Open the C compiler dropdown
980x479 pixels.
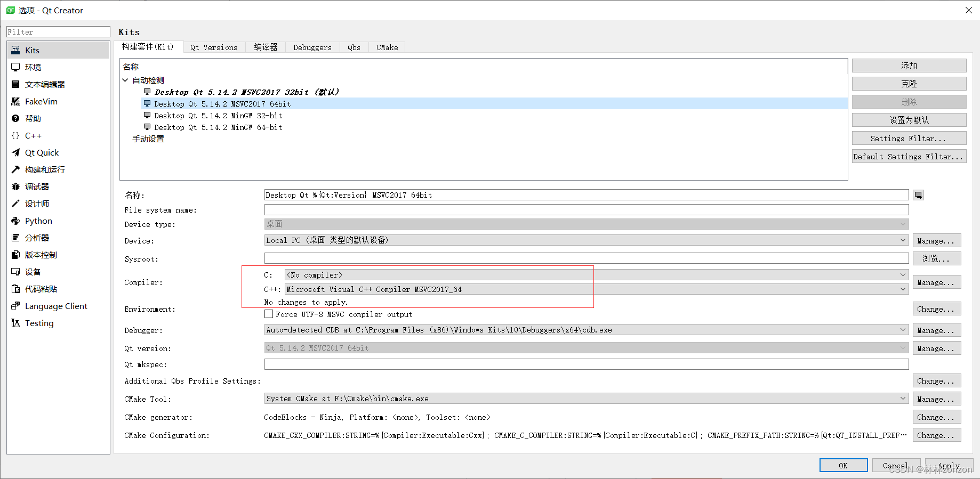[597, 275]
